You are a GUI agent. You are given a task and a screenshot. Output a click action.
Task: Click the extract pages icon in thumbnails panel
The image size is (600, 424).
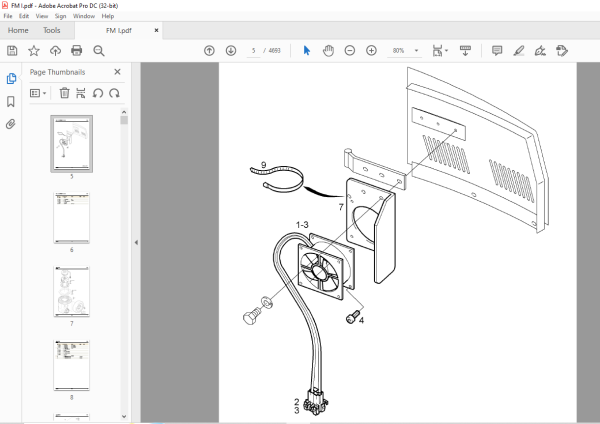(81, 93)
